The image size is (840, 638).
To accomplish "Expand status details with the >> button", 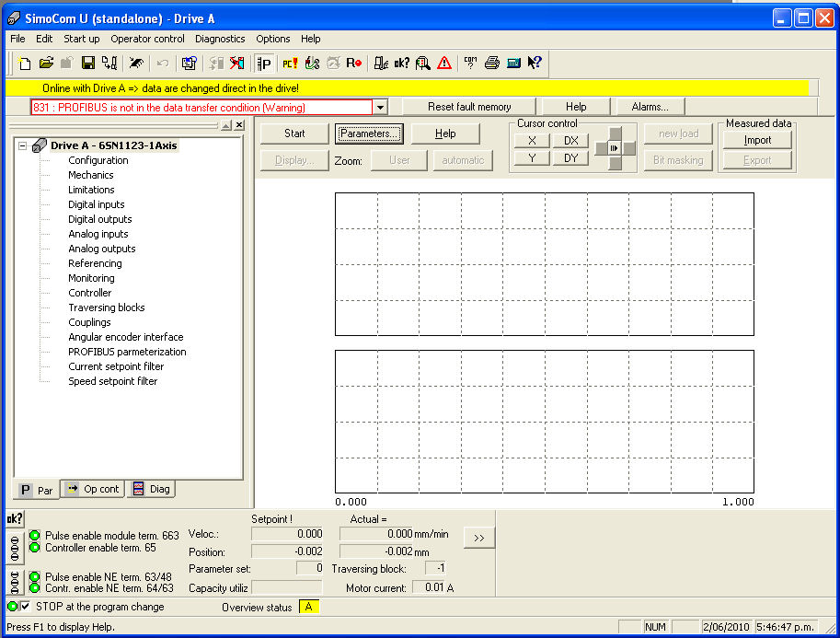I will [x=479, y=538].
